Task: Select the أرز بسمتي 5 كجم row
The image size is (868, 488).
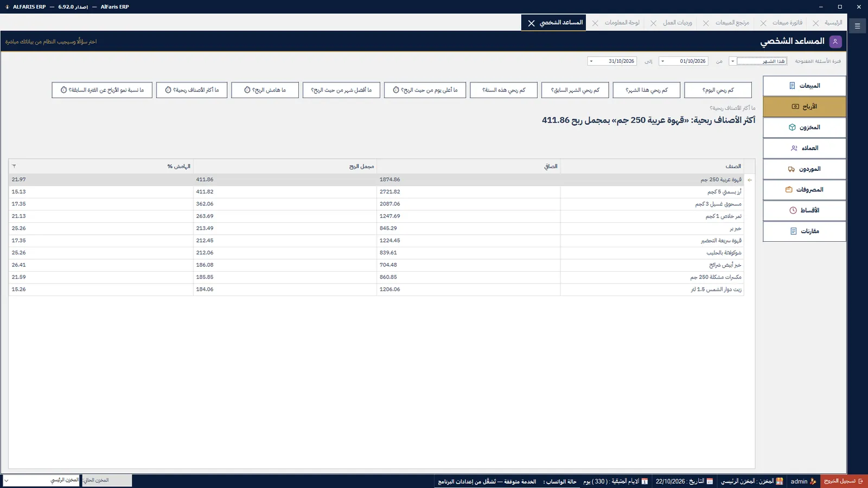Action: [x=376, y=192]
